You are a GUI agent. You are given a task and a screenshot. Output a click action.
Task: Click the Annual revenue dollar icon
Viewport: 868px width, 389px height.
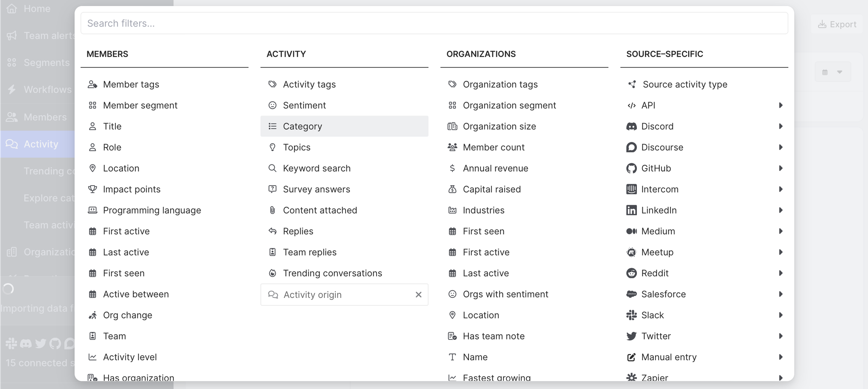452,168
